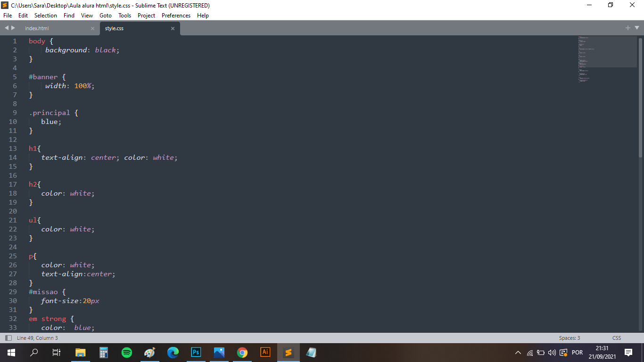
Task: Click the Sublime Text taskbar icon
Action: pyautogui.click(x=289, y=353)
